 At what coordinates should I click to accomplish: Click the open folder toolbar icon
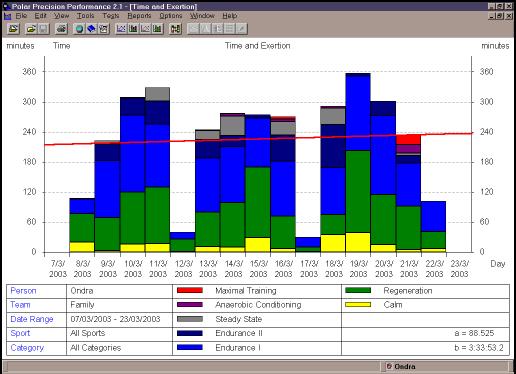pos(31,29)
